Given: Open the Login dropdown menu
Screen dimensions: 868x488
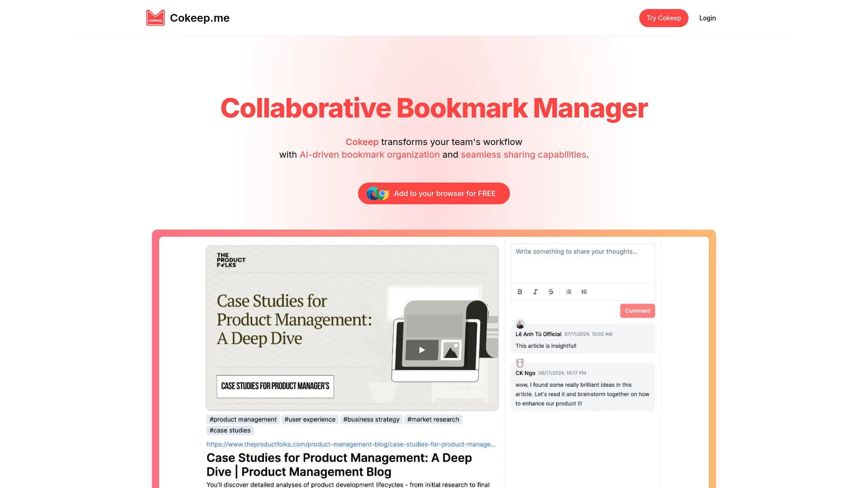Looking at the screenshot, I should 708,18.
